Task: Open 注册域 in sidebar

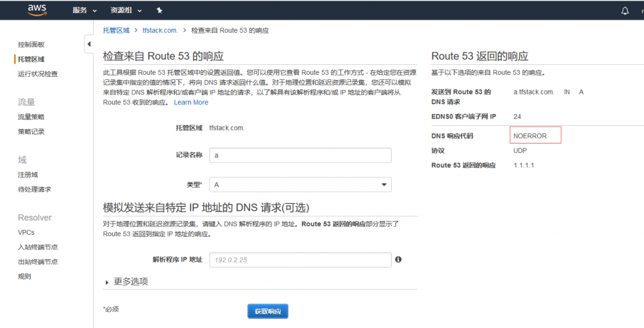Action: tap(28, 174)
